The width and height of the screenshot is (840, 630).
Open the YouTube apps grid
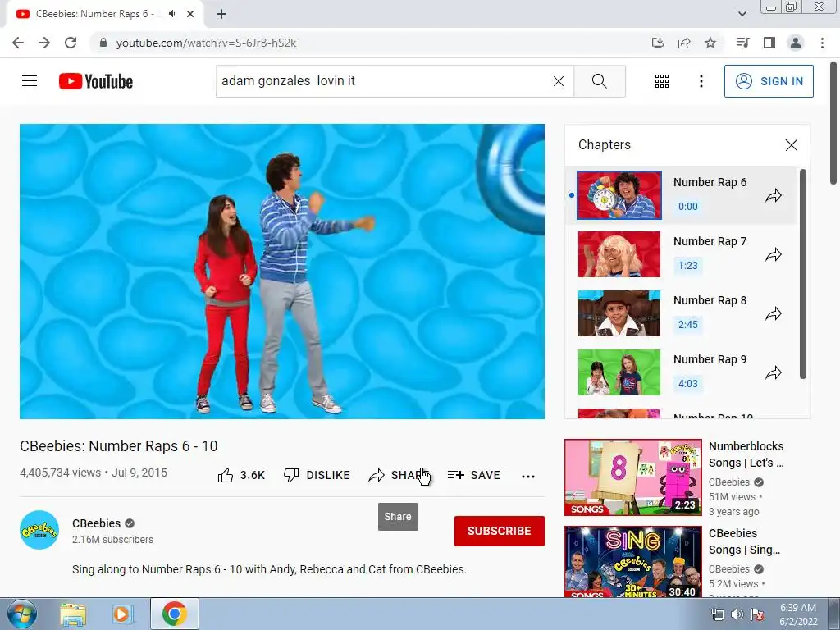662,81
